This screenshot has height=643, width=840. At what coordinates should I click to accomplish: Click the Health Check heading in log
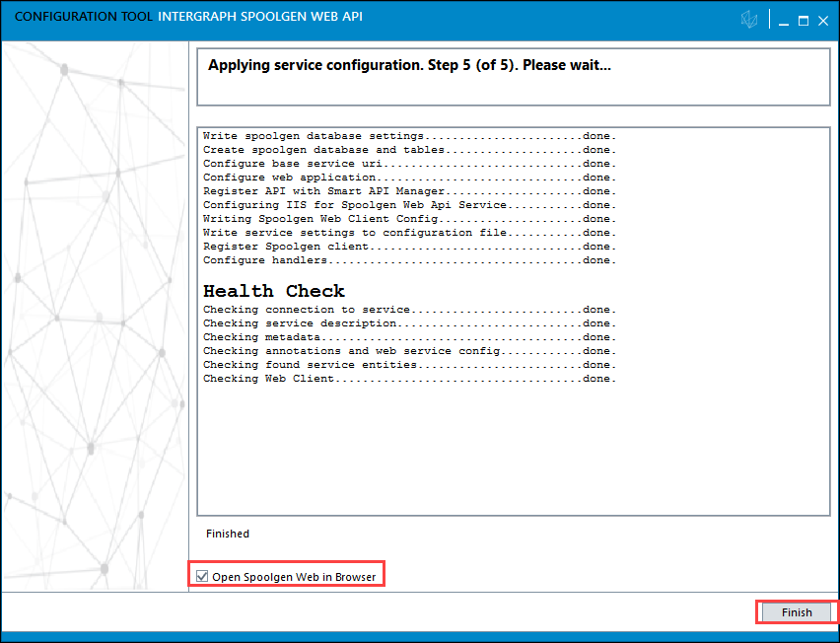[x=274, y=291]
